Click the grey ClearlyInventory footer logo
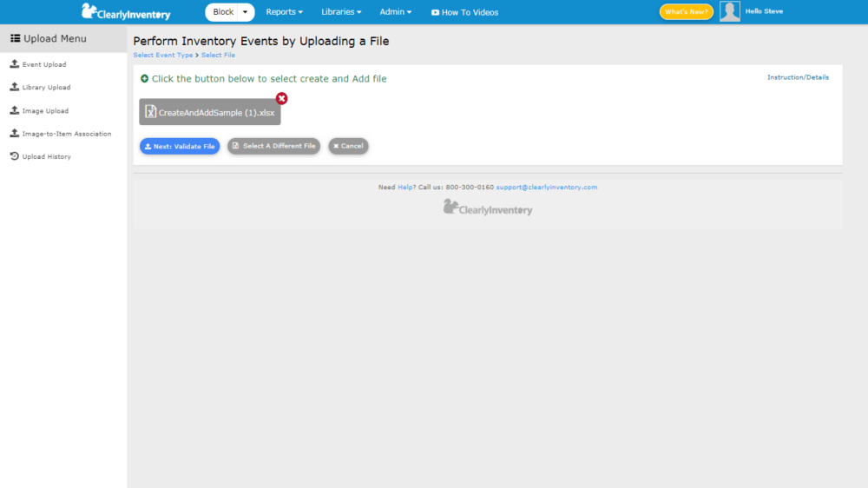 (x=488, y=208)
